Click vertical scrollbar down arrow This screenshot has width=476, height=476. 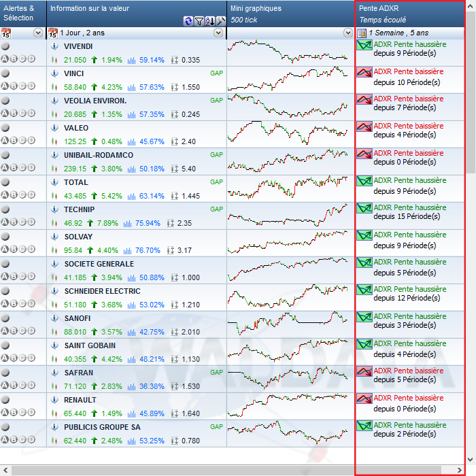pos(471,459)
